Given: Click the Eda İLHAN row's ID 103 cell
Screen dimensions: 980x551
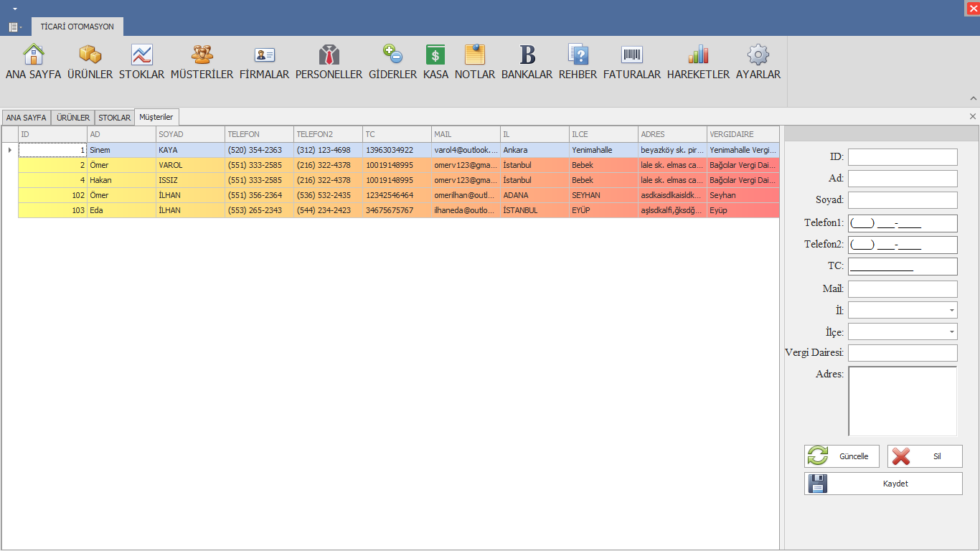Looking at the screenshot, I should [52, 210].
